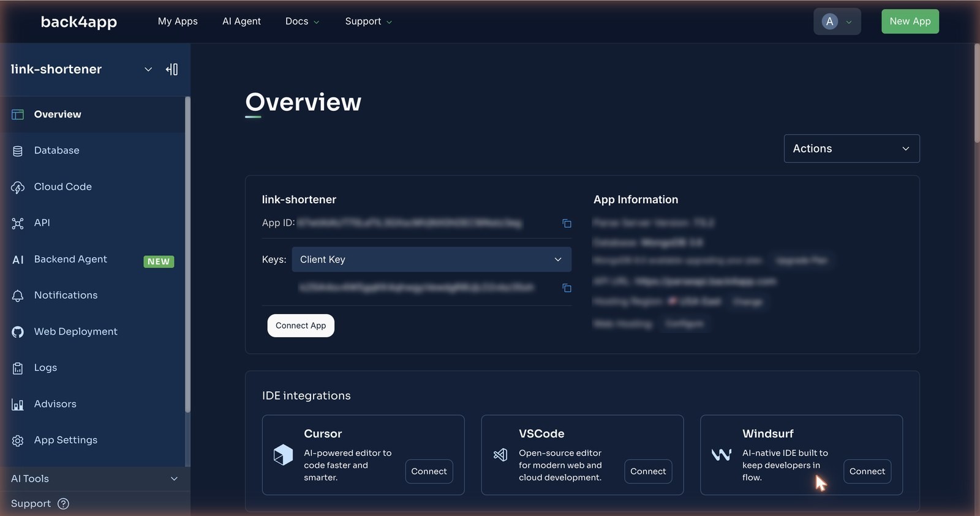Click the Advisors chart icon
Viewport: 980px width, 516px height.
point(18,404)
